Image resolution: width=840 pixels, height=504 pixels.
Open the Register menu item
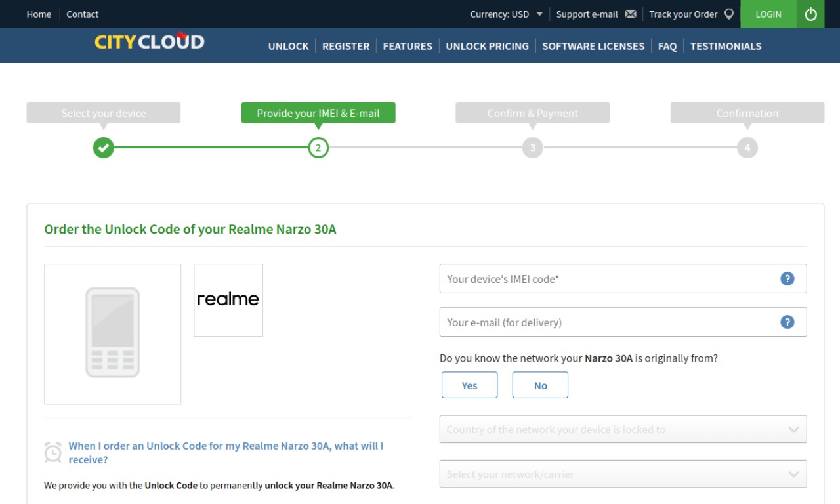click(346, 46)
